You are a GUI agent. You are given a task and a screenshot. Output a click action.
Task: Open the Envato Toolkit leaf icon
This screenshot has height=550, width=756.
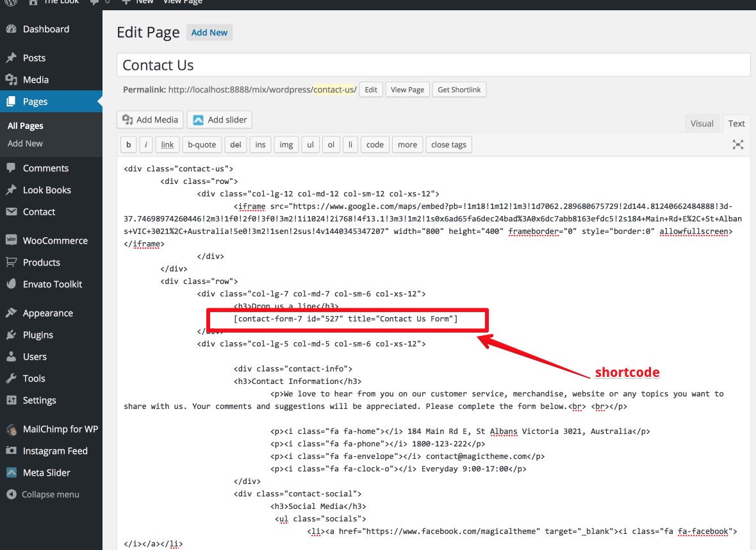tap(11, 284)
